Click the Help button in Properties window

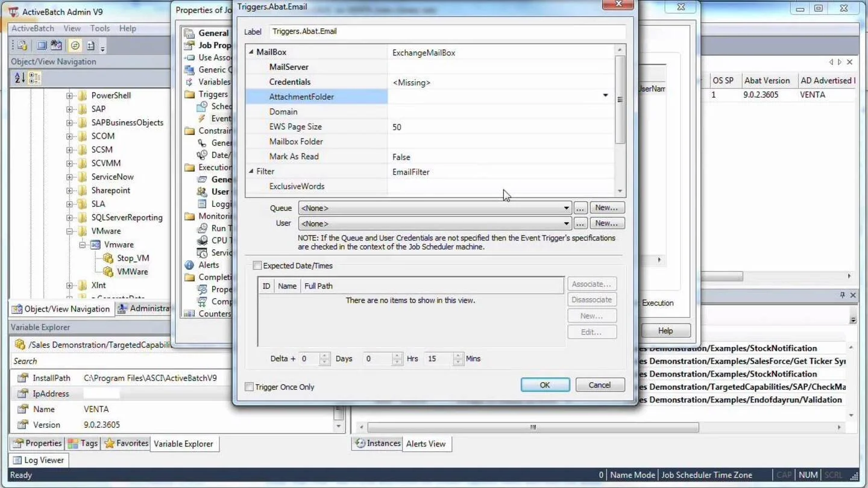[665, 331]
